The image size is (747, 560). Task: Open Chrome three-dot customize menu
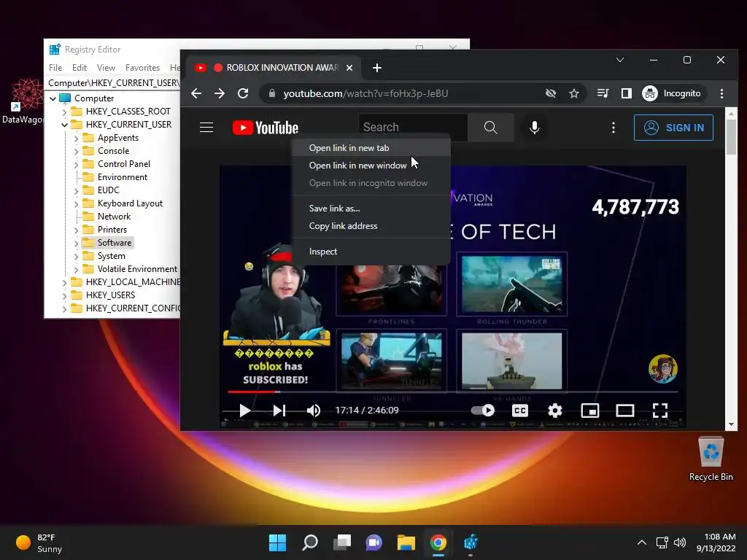(x=721, y=93)
